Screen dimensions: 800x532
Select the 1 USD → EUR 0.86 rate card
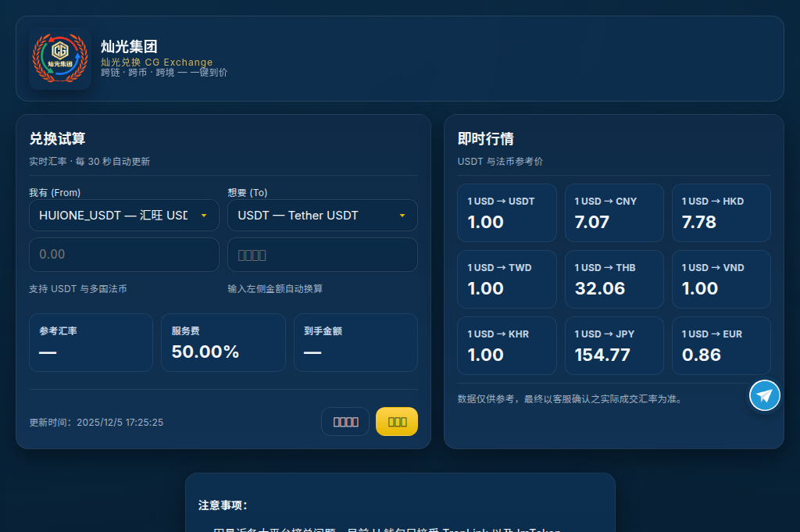[721, 345]
